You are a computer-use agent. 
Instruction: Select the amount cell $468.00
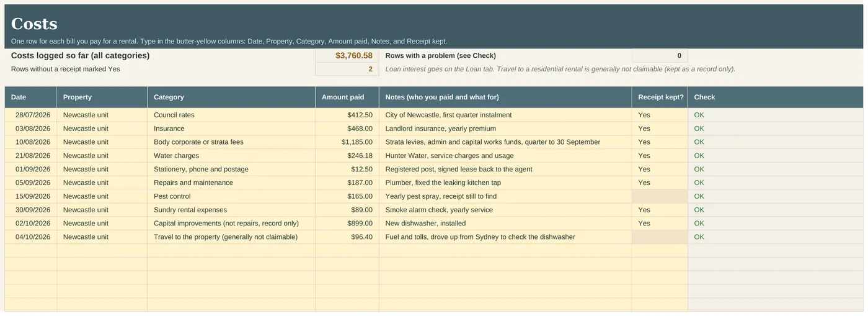coord(347,129)
